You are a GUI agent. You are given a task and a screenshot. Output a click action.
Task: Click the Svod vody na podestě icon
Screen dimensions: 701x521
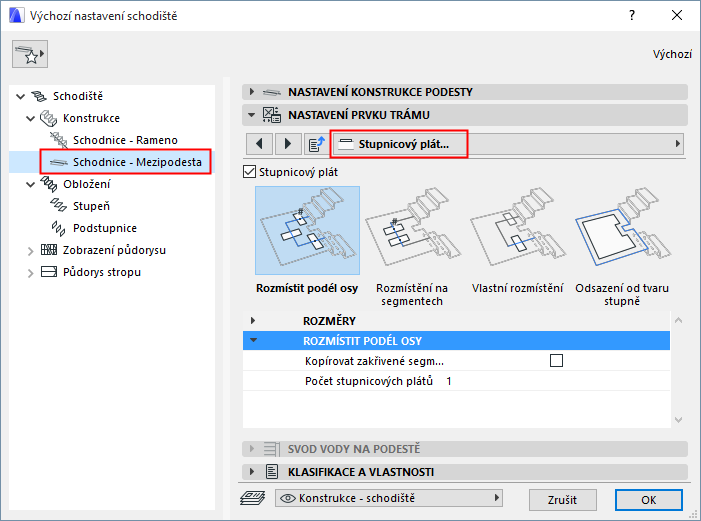[x=271, y=449]
